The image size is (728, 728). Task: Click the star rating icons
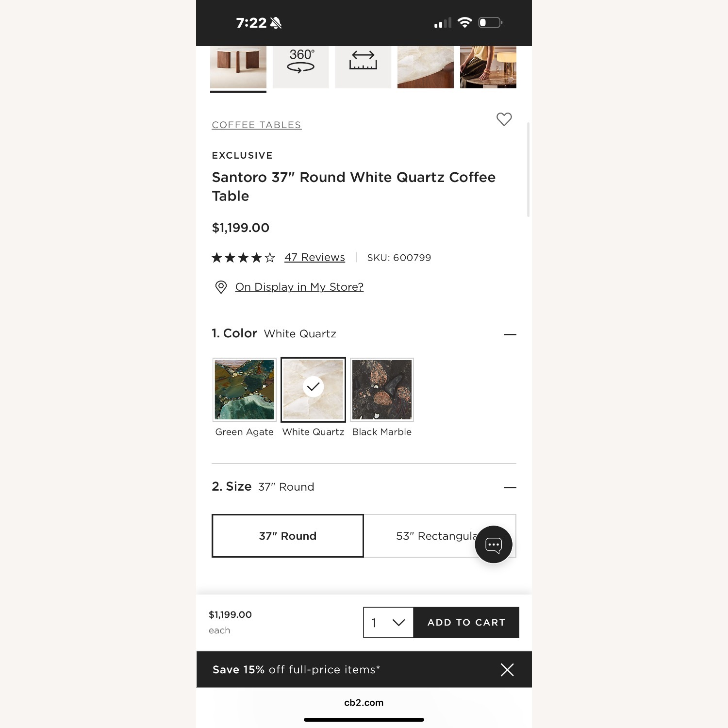click(x=244, y=258)
